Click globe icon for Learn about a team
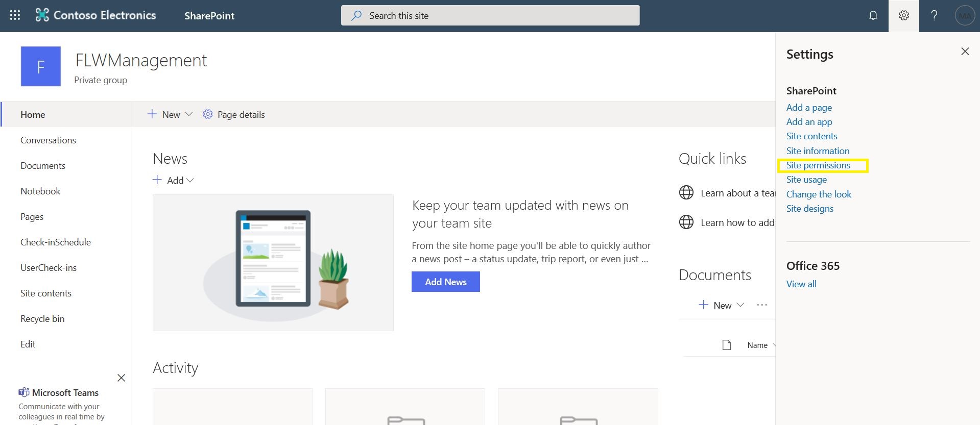The height and width of the screenshot is (425, 980). 686,193
